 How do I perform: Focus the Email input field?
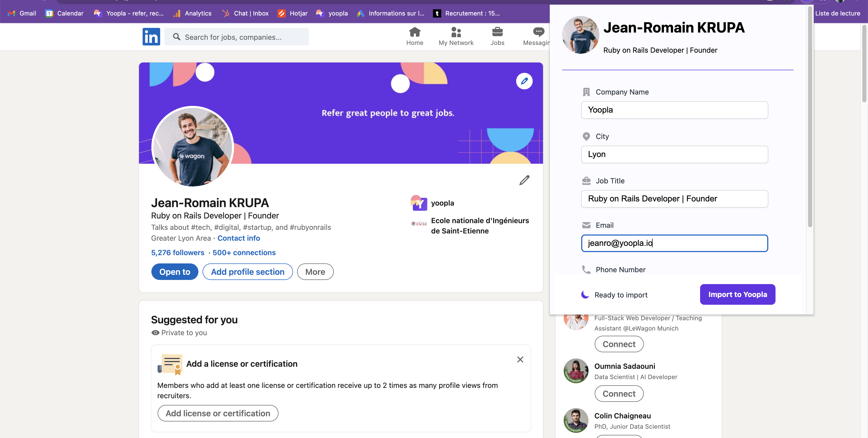pos(674,243)
